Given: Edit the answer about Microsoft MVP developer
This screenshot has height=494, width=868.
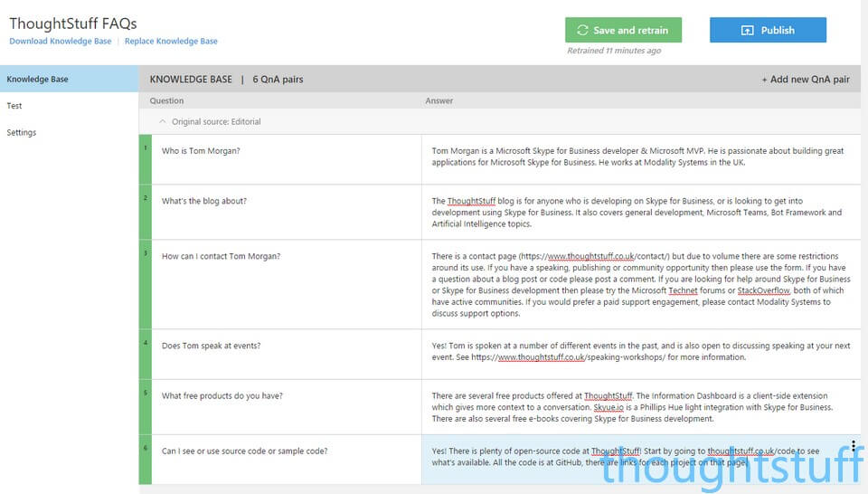Looking at the screenshot, I should (x=641, y=159).
